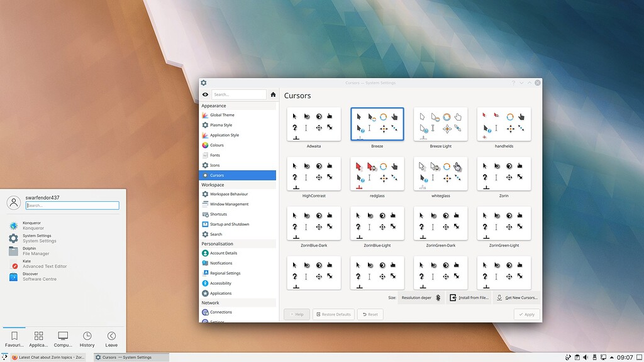Select the Breeze Light cursor theme

(440, 123)
